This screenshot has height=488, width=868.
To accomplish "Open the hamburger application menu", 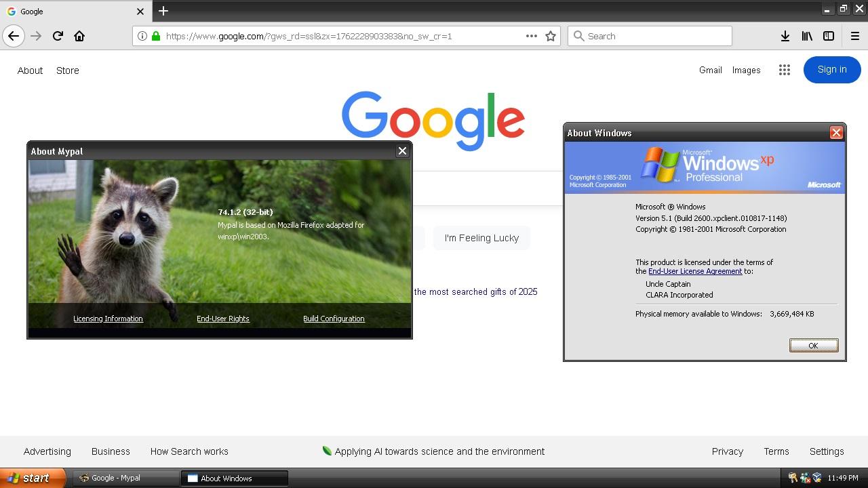I will [x=854, y=36].
